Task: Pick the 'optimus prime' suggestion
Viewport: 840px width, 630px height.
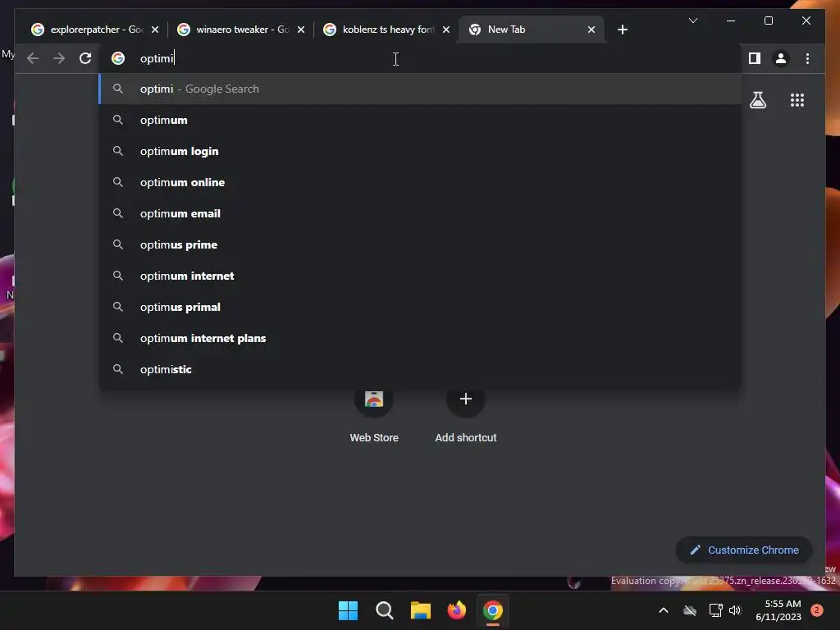Action: click(420, 244)
